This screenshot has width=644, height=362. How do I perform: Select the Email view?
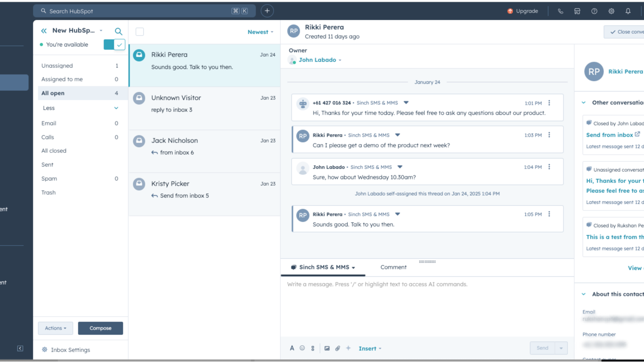80,123
